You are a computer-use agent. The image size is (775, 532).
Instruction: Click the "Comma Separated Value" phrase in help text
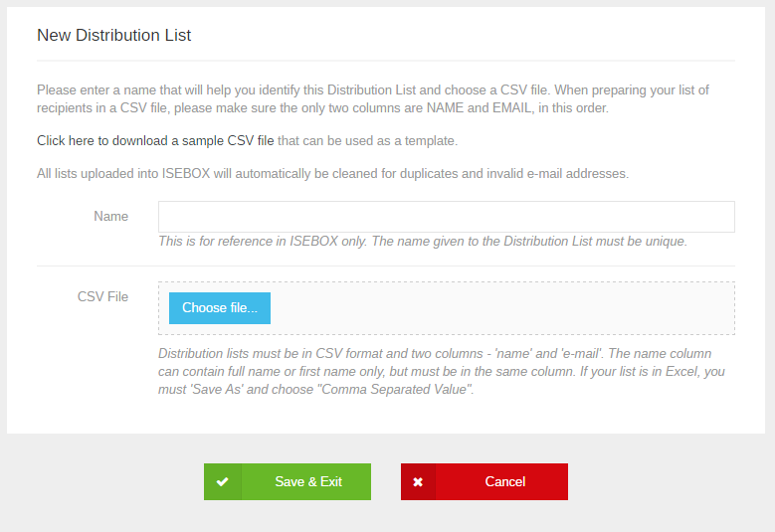(396, 389)
